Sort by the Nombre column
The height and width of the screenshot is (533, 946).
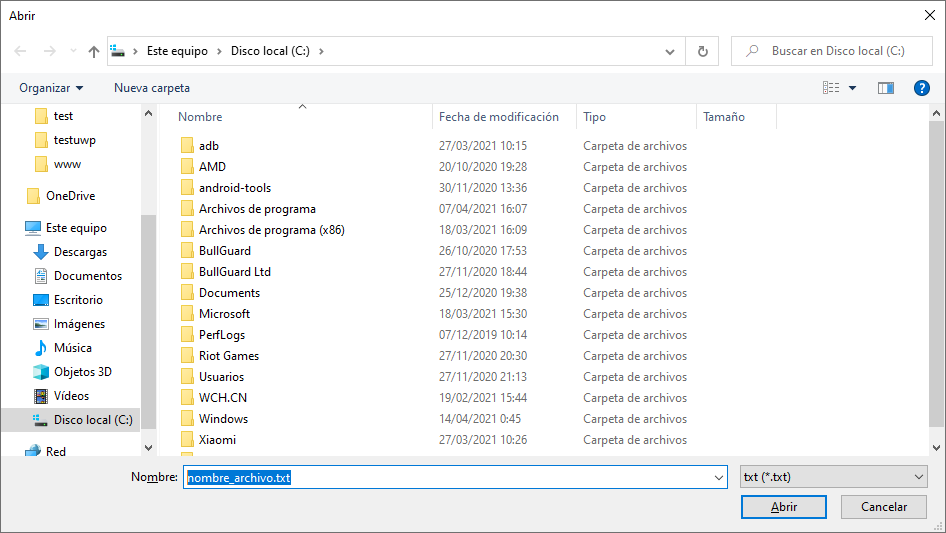tap(200, 117)
